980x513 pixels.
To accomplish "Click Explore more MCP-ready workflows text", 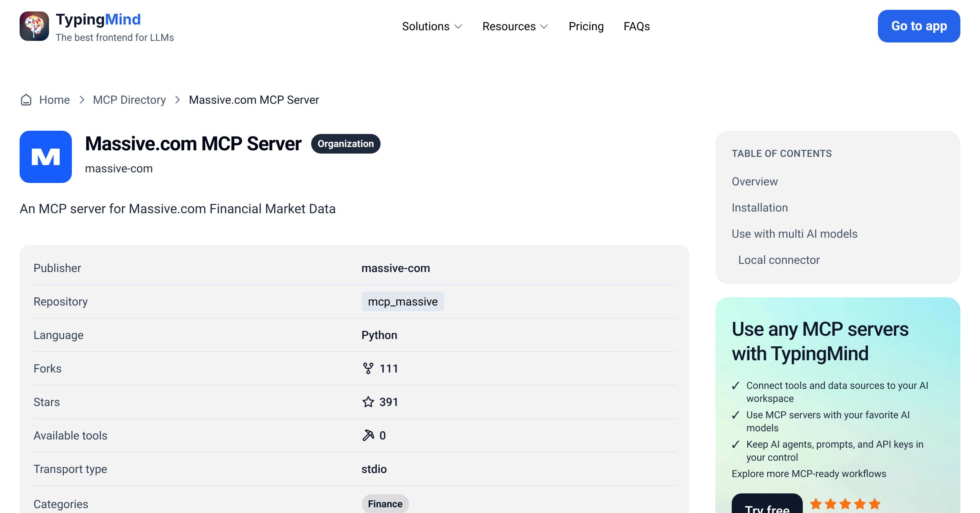I will (x=809, y=474).
